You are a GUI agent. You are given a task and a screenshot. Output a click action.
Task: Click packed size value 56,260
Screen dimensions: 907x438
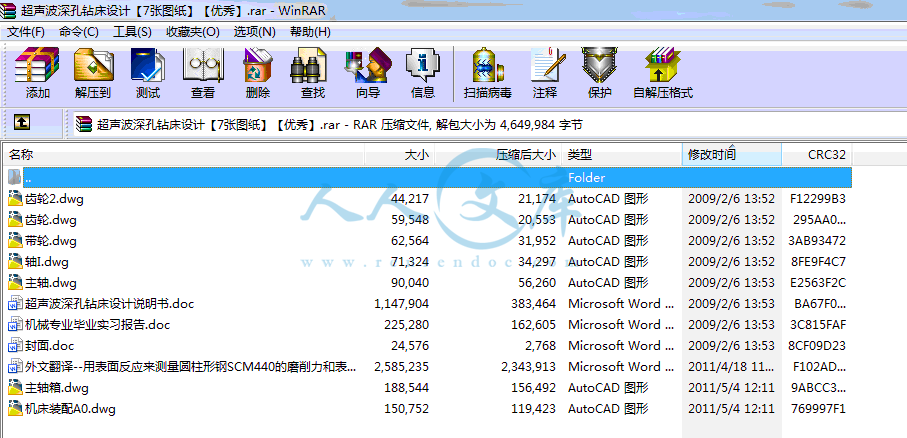[x=537, y=283]
